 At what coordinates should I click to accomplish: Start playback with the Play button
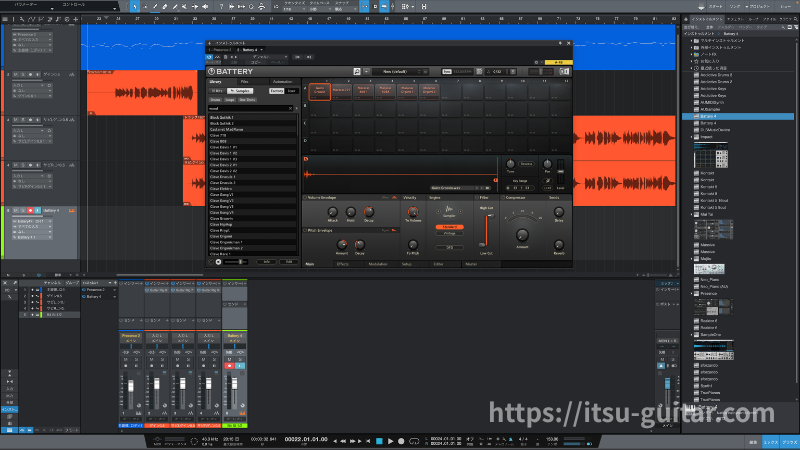tap(390, 441)
